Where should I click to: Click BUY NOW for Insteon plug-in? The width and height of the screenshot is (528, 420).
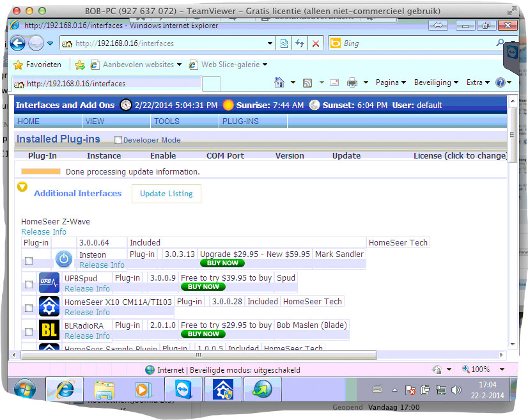pyautogui.click(x=222, y=263)
